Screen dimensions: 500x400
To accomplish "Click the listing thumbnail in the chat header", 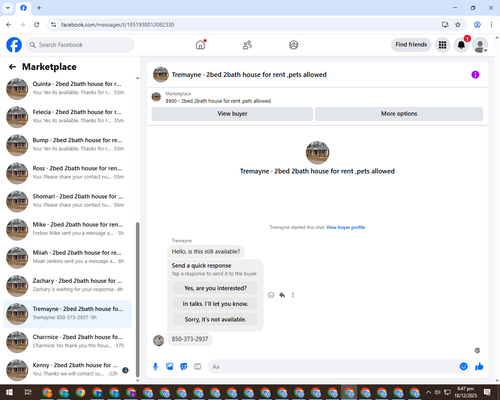I will [x=161, y=74].
